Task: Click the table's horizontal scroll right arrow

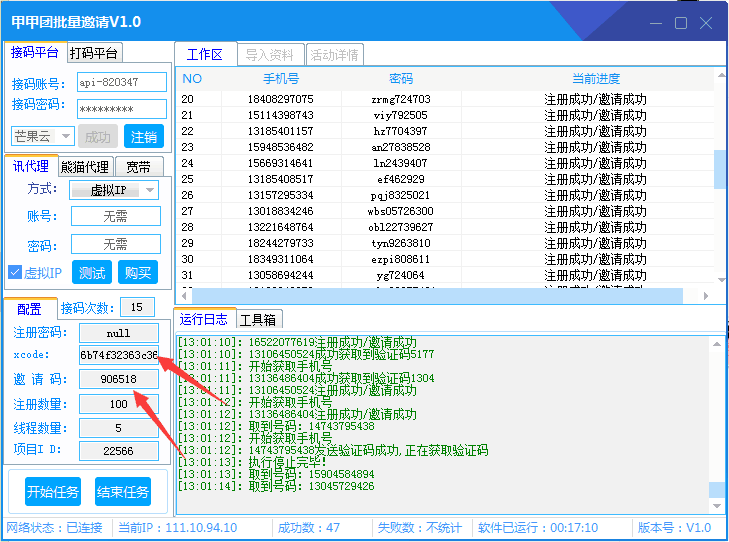Action: pos(706,296)
